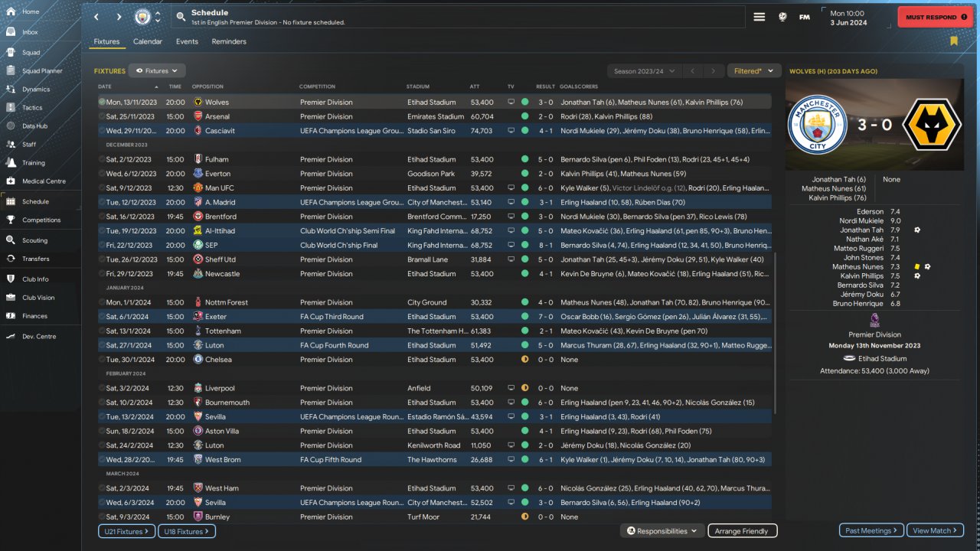Click the Manchester City badge in the top bar
Viewport: 980px width, 551px height.
click(142, 17)
